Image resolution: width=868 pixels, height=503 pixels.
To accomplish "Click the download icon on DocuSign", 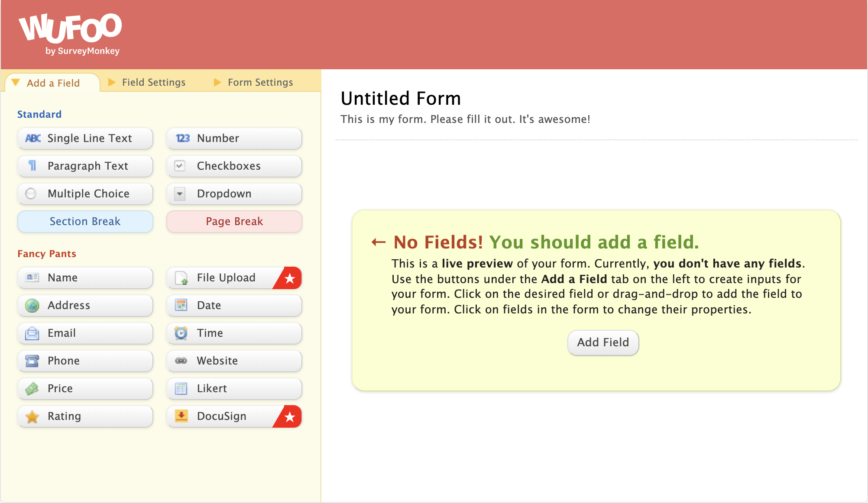I will (x=181, y=416).
